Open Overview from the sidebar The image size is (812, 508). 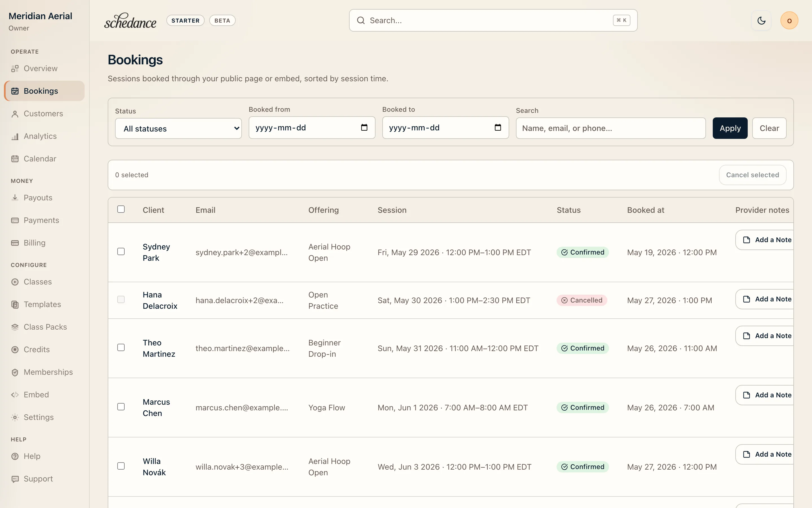(x=44, y=69)
